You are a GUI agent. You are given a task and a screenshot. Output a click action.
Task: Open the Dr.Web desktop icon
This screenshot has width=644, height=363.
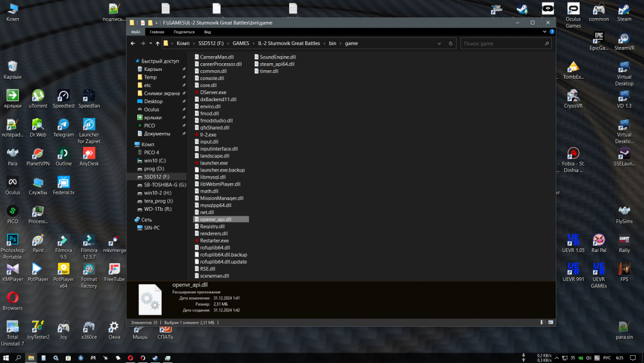click(38, 128)
